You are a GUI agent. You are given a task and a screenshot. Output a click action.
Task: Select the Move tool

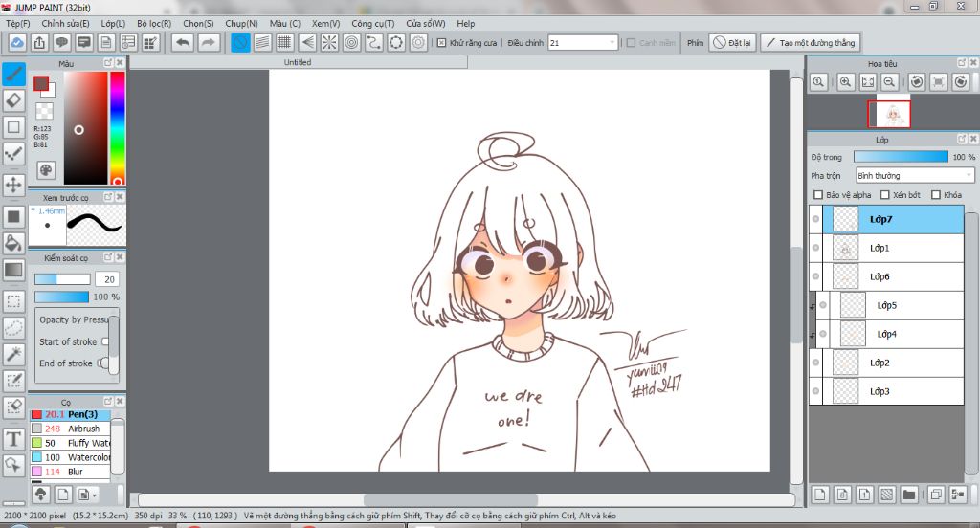pyautogui.click(x=13, y=185)
